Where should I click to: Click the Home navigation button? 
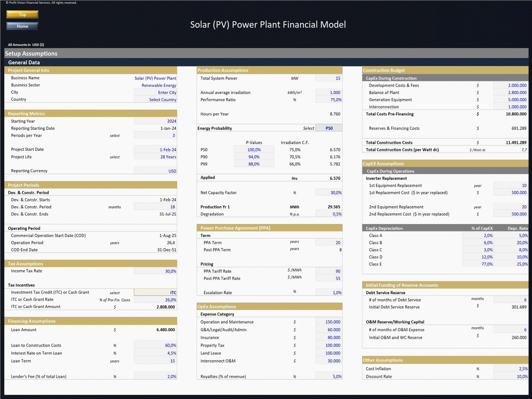pyautogui.click(x=22, y=26)
